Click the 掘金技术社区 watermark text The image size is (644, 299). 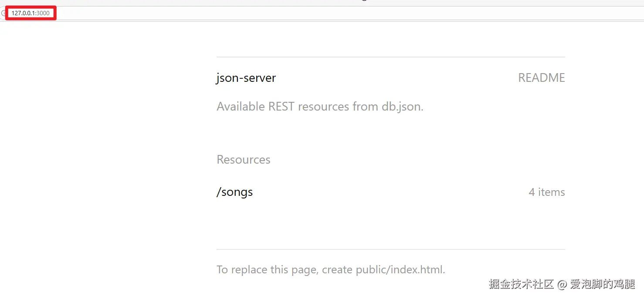(x=521, y=285)
